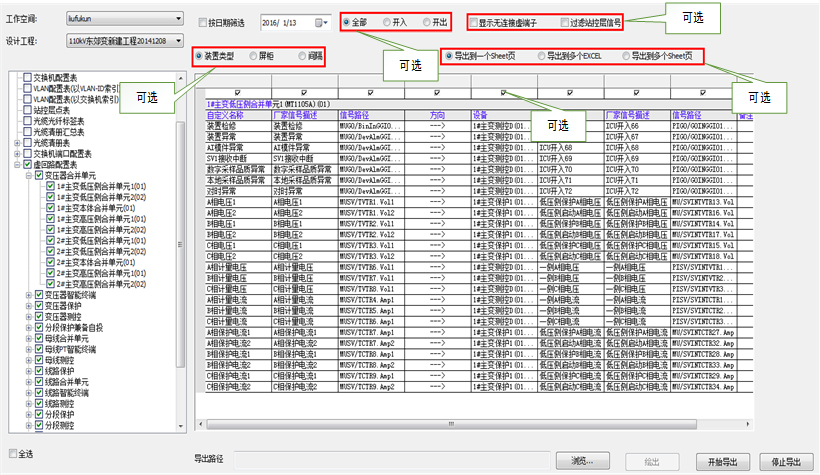Screen dimensions: 820x475
Task: Uncheck the 虚回路配置表 tree item
Action: (x=26, y=164)
